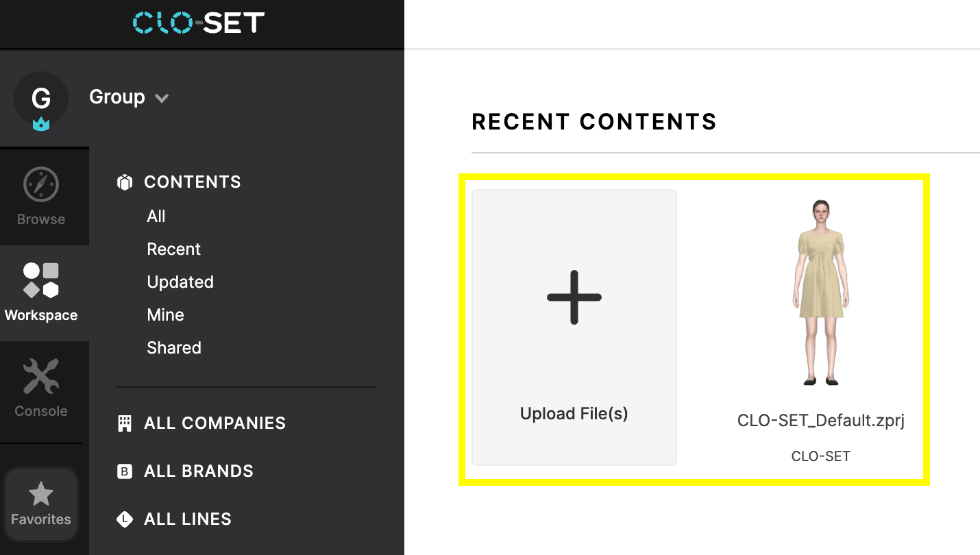Open the Updated contents view
980x555 pixels.
(x=180, y=282)
